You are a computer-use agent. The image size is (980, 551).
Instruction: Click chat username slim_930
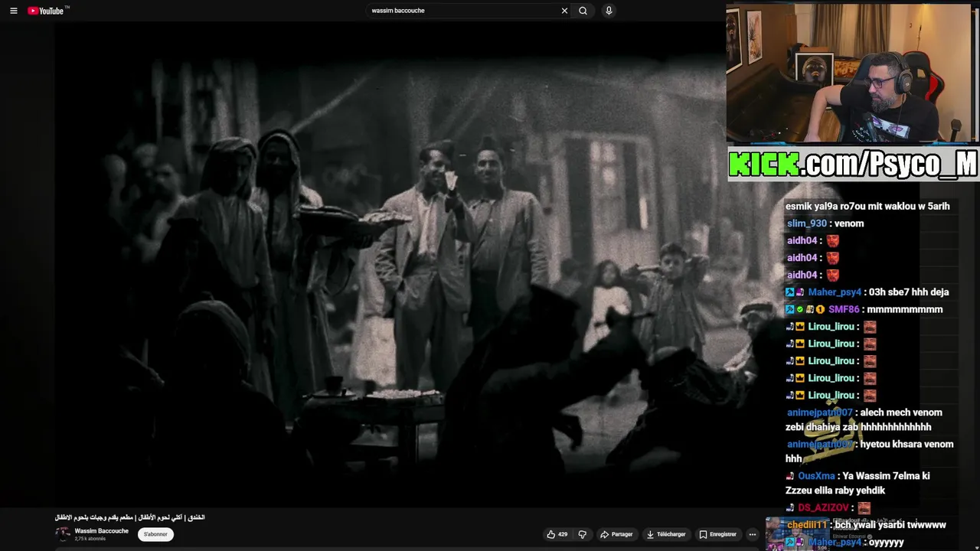[x=807, y=223]
